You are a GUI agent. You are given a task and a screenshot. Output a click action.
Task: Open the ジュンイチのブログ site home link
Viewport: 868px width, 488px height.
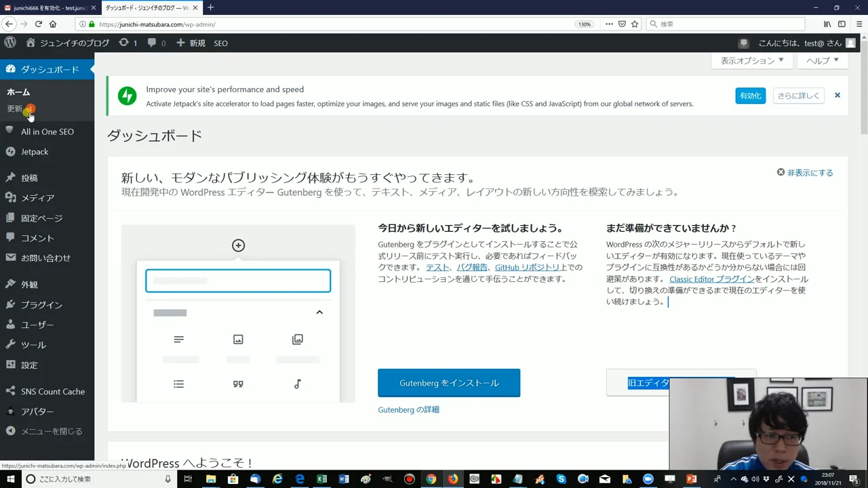(68, 43)
